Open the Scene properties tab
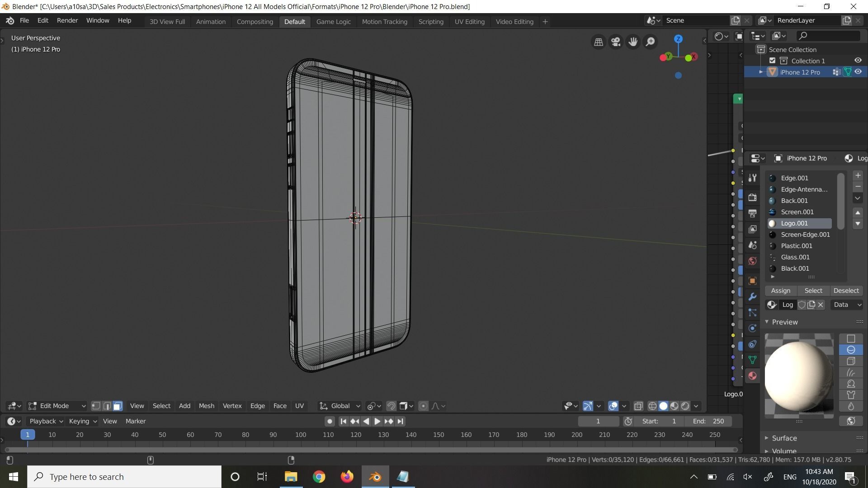Image resolution: width=868 pixels, height=488 pixels. point(752,245)
